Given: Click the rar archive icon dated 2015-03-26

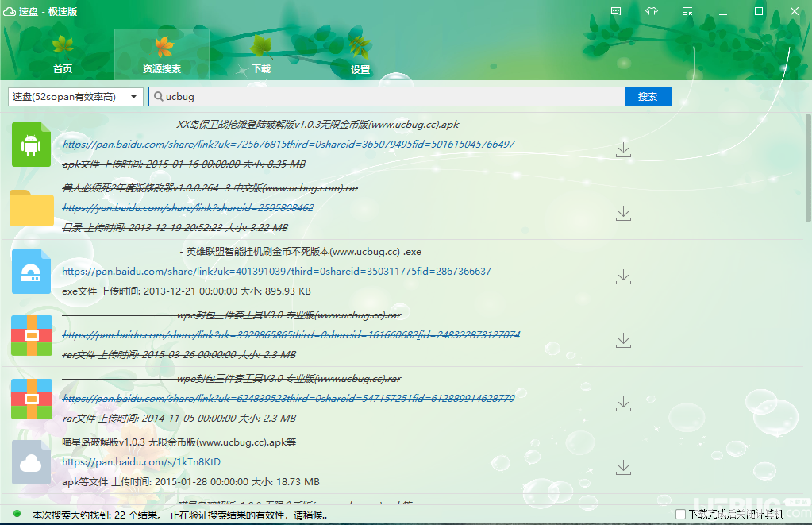Looking at the screenshot, I should point(32,335).
